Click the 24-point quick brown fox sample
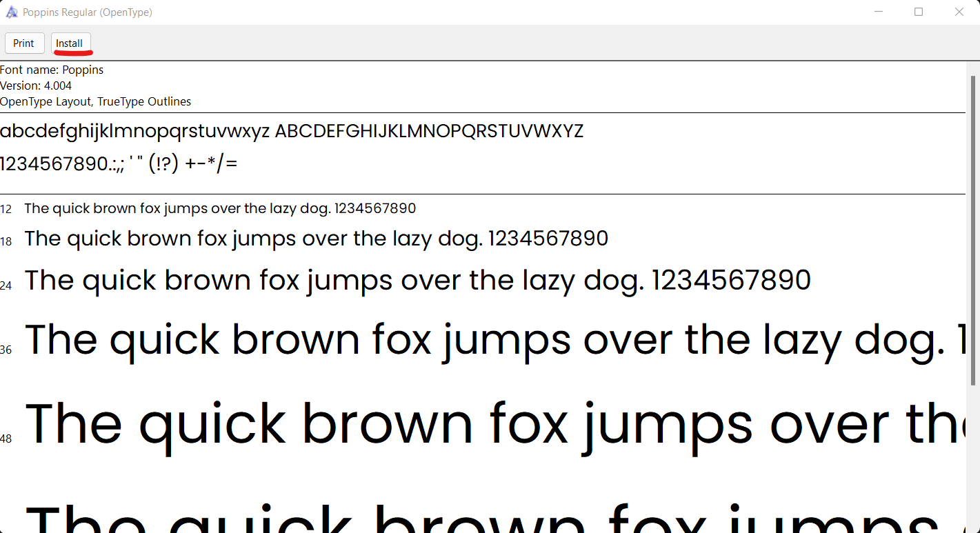Viewport: 980px width, 533px height. click(x=418, y=281)
